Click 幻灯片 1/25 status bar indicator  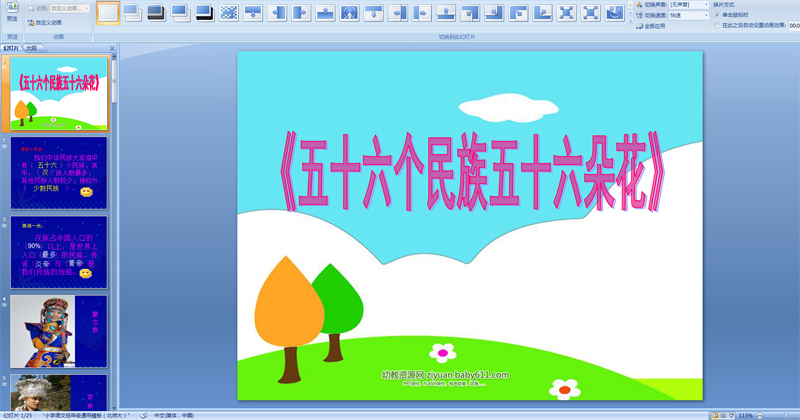17,416
